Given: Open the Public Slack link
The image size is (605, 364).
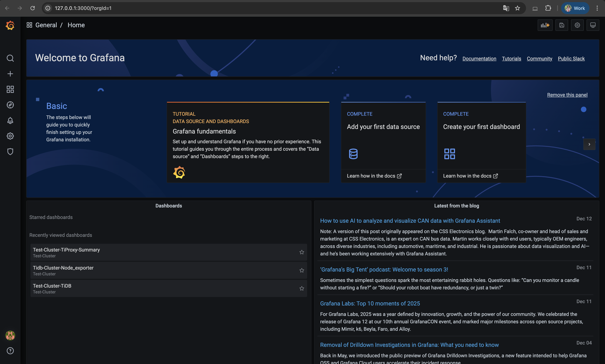Looking at the screenshot, I should [x=571, y=58].
